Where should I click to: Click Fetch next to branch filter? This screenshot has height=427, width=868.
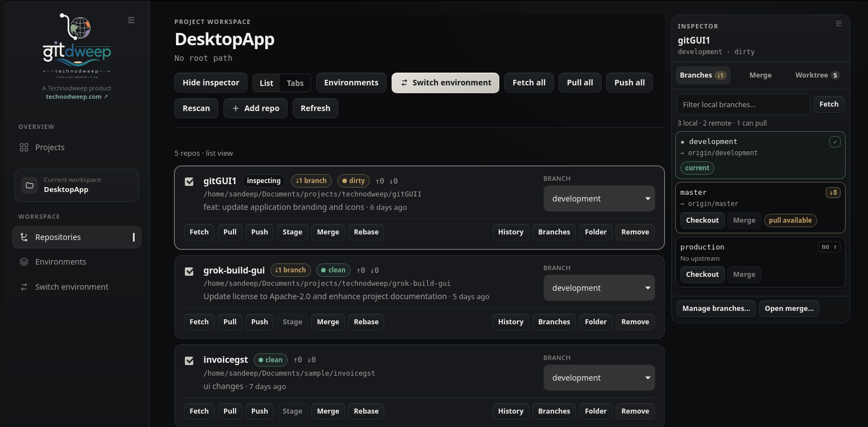pyautogui.click(x=829, y=104)
